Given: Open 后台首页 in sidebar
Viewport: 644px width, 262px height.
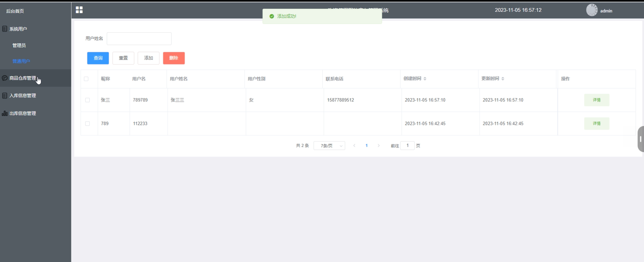Looking at the screenshot, I should click(15, 11).
